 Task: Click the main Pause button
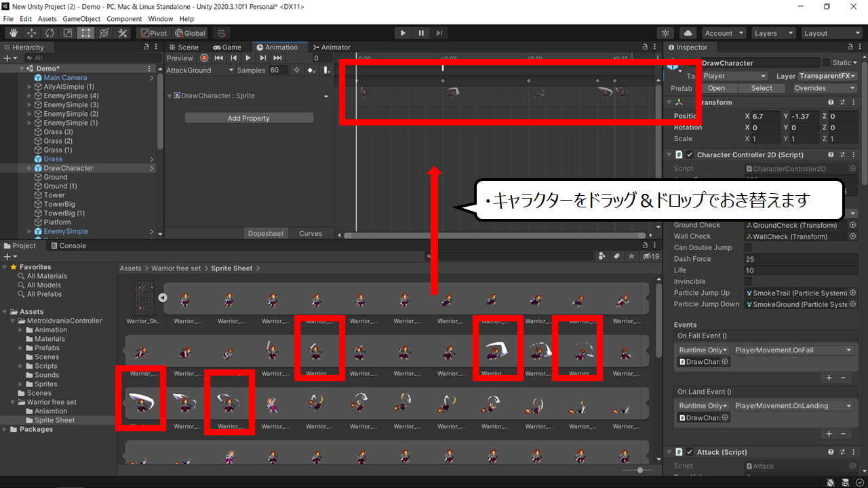coord(421,33)
